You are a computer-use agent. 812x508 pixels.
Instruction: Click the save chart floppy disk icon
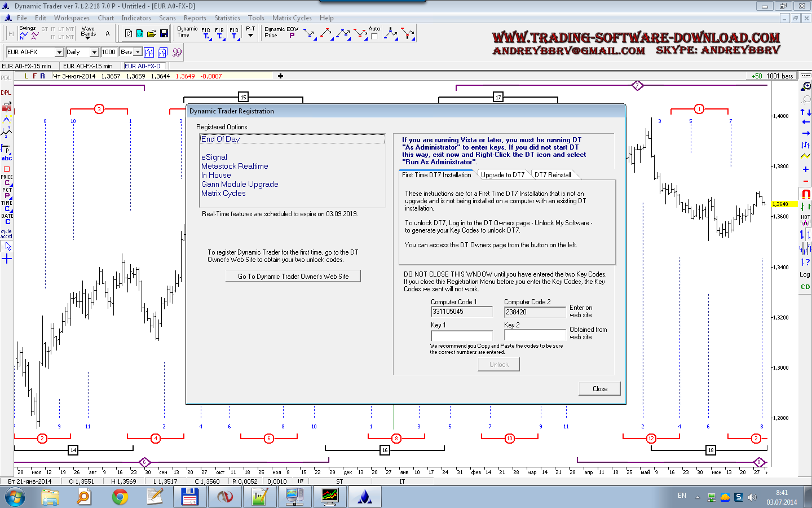pyautogui.click(x=164, y=34)
